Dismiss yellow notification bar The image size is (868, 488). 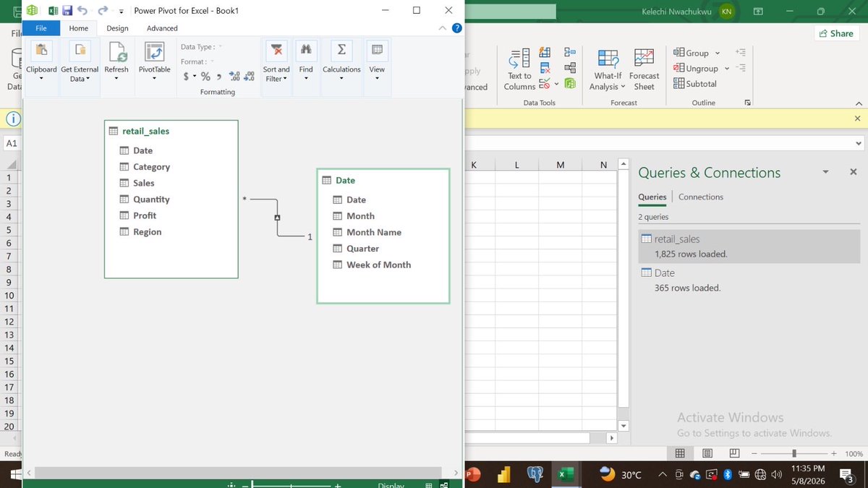click(x=857, y=119)
